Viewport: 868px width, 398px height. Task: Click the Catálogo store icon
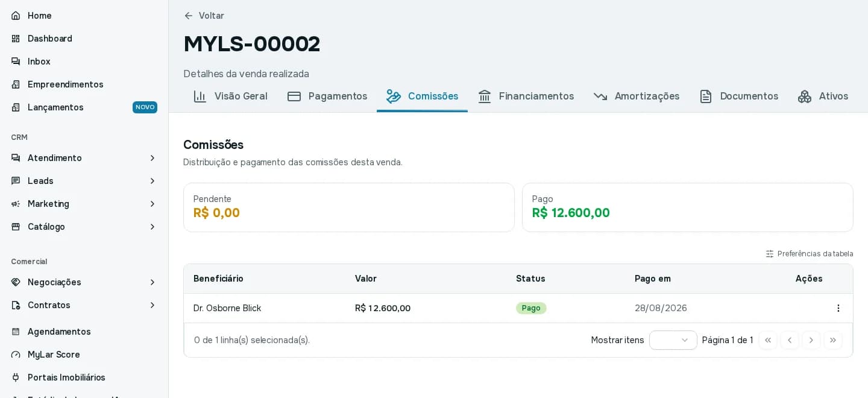pyautogui.click(x=16, y=227)
